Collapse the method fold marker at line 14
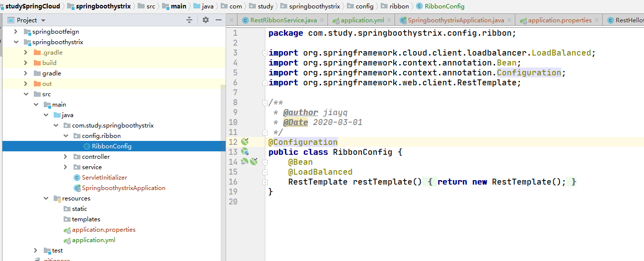Viewport: 644px width, 261px height. point(265,162)
